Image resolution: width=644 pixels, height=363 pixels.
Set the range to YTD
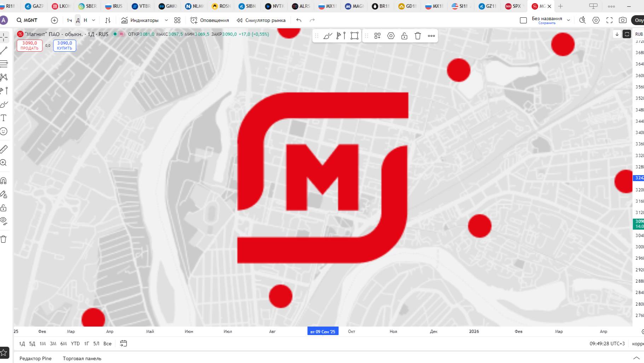coord(75,344)
